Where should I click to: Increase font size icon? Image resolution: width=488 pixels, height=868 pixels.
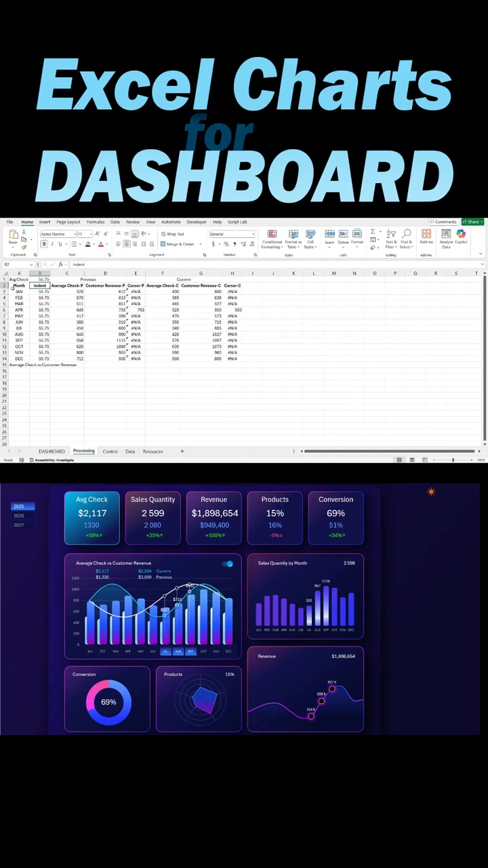tap(98, 233)
